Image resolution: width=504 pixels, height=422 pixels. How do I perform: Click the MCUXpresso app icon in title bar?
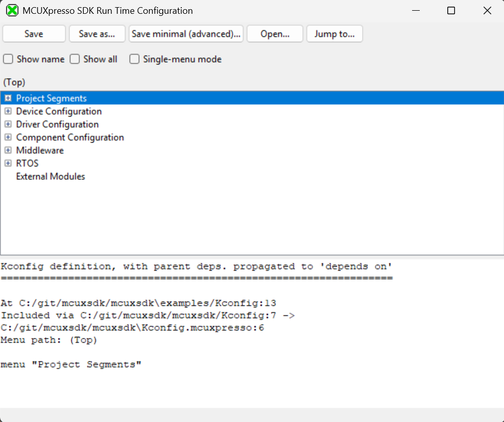pyautogui.click(x=12, y=11)
